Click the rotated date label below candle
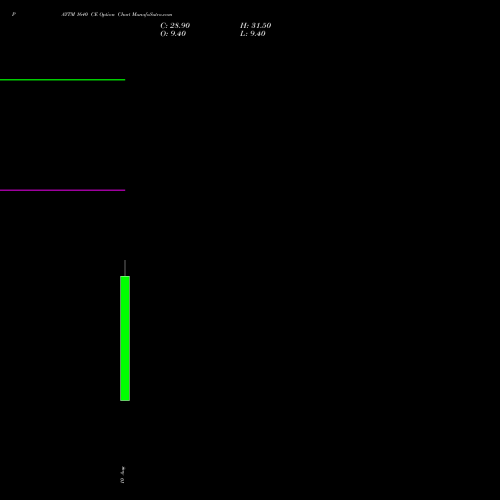500x500 pixels. tap(122, 475)
